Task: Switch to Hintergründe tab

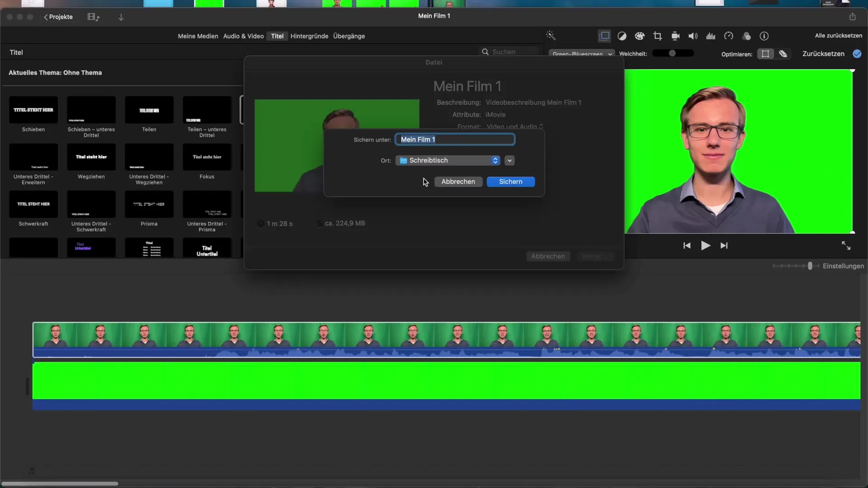Action: 309,36
